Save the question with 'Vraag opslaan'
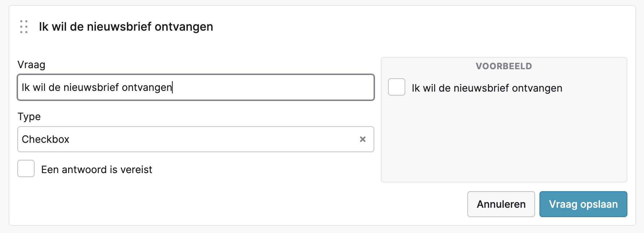Screen dimensions: 644x233 tap(583, 204)
